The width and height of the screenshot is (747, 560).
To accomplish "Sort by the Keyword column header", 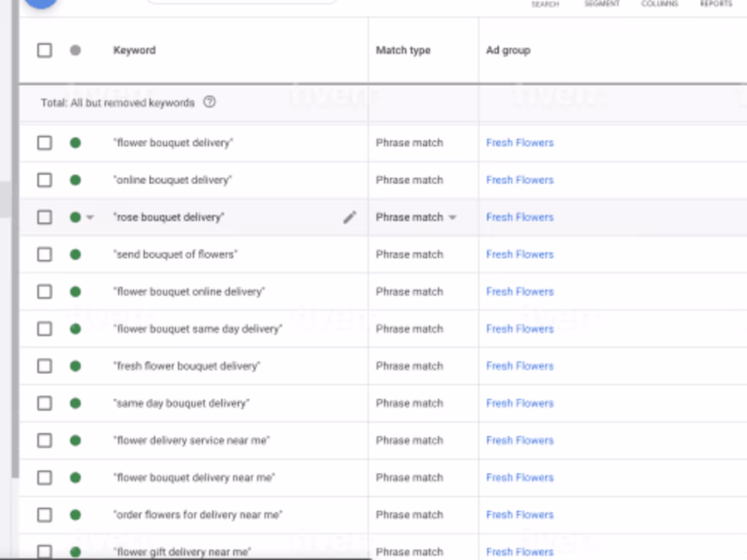I will (134, 50).
